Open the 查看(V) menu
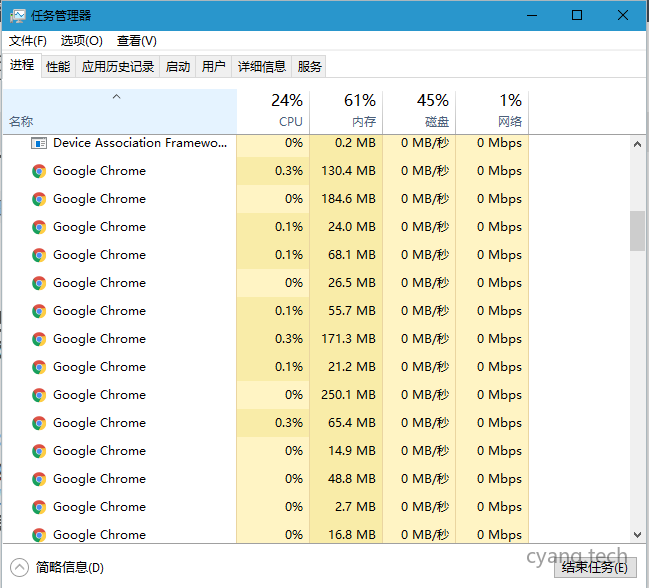This screenshot has width=649, height=588. [x=137, y=41]
